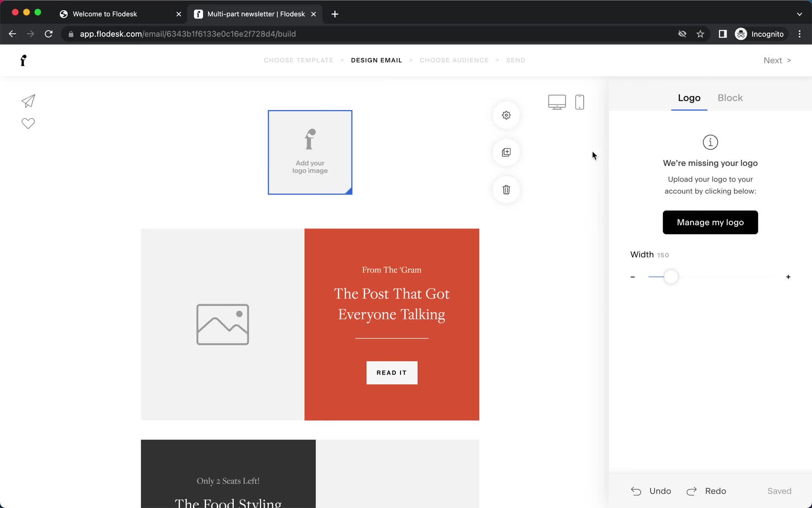This screenshot has width=812, height=508.
Task: Proceed with Next in top right
Action: (x=776, y=60)
